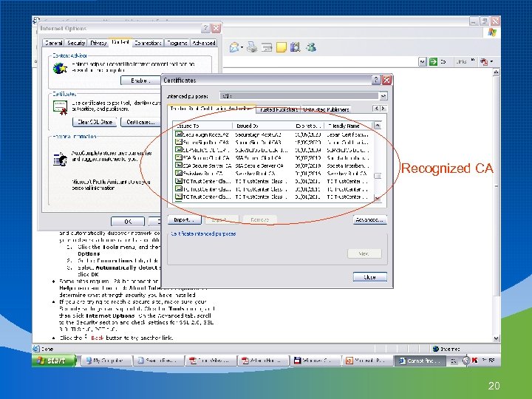Click the PDF icon beside Links
532x399 pixels.
pyautogui.click(x=484, y=62)
